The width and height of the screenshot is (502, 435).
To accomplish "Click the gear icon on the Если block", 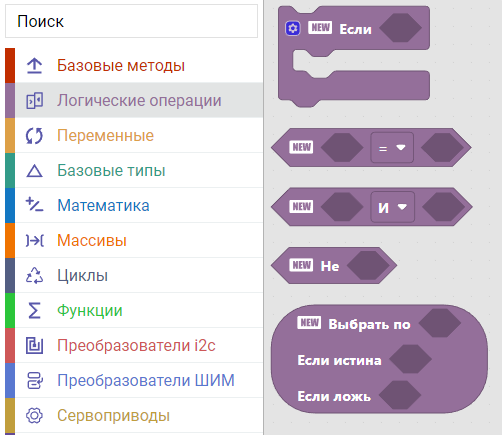I will (293, 28).
